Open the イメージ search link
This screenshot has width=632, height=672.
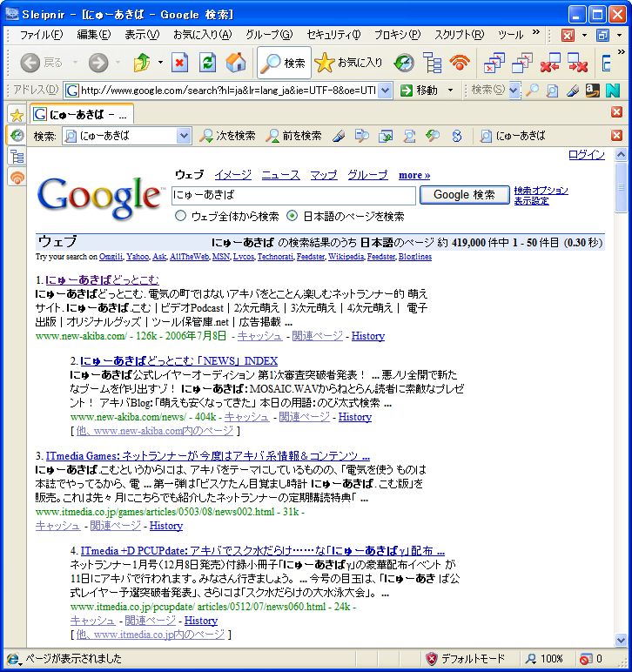(232, 175)
